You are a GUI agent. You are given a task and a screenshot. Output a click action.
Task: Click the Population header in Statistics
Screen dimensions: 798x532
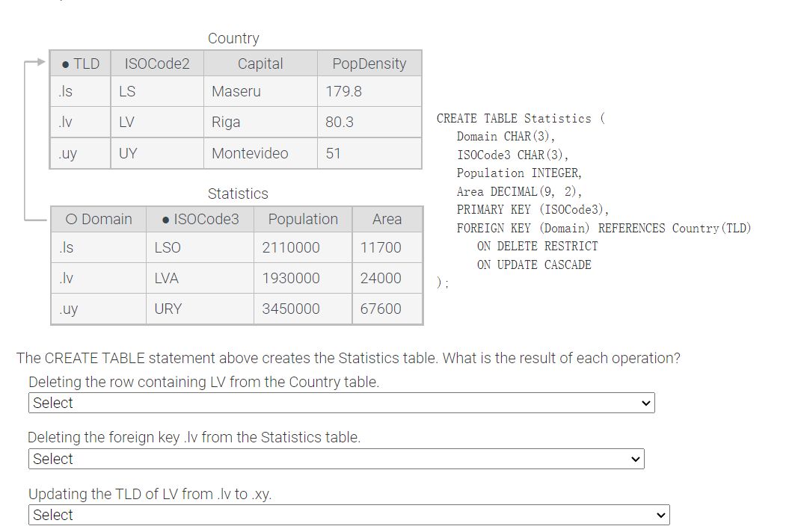[302, 219]
